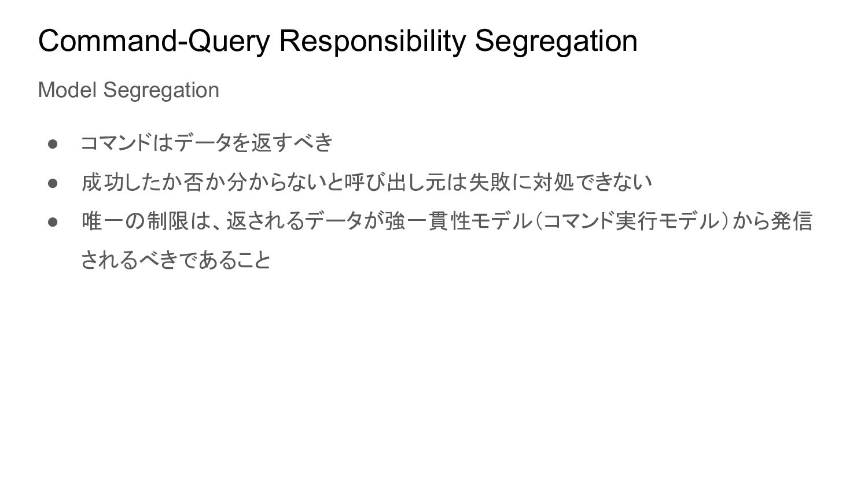
Task: Click the phrase 失敗に対処できない
Action: pos(560,182)
